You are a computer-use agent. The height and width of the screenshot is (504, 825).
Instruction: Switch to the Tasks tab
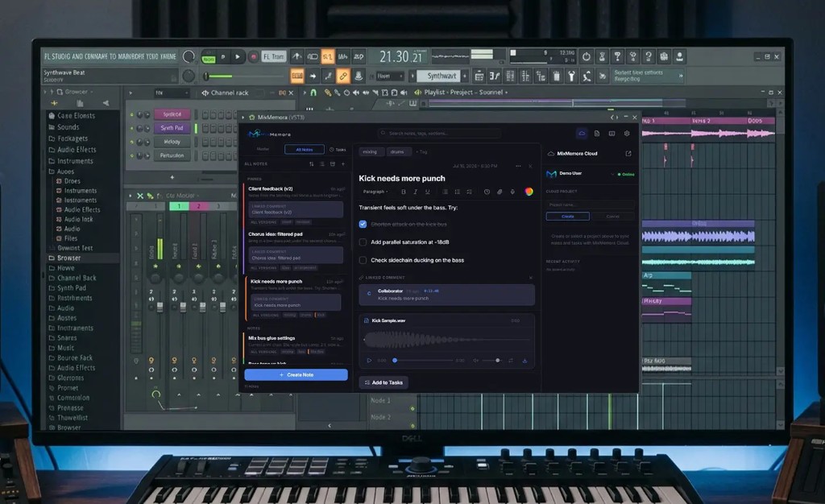338,149
